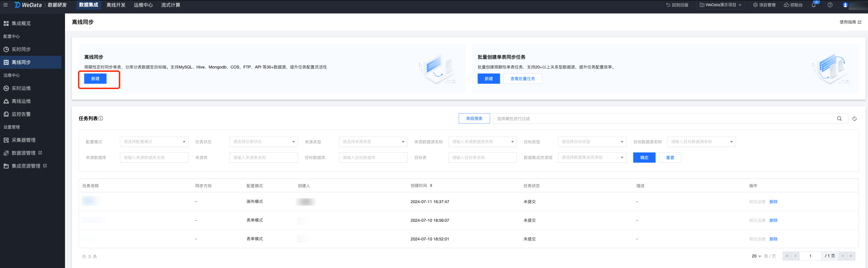
Task: Click 高级搜索 button
Action: pos(474,118)
